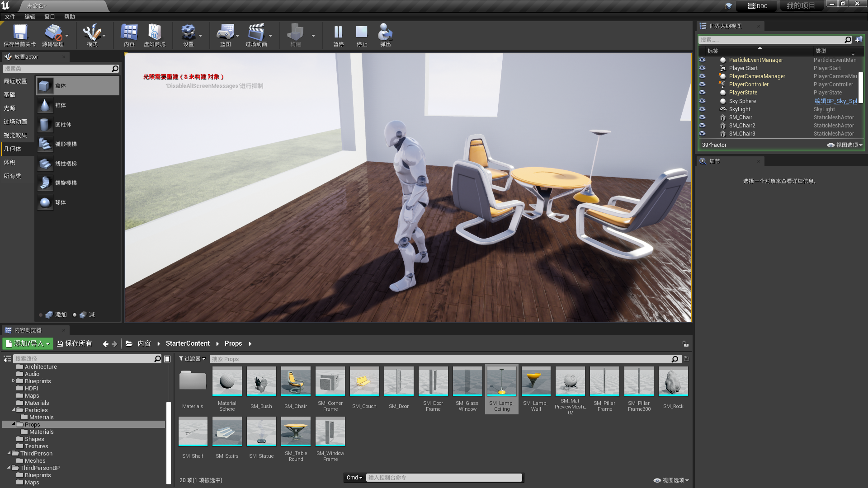Open the Filters dropdown in content browser
Screen dimensions: 868x488
pos(192,359)
